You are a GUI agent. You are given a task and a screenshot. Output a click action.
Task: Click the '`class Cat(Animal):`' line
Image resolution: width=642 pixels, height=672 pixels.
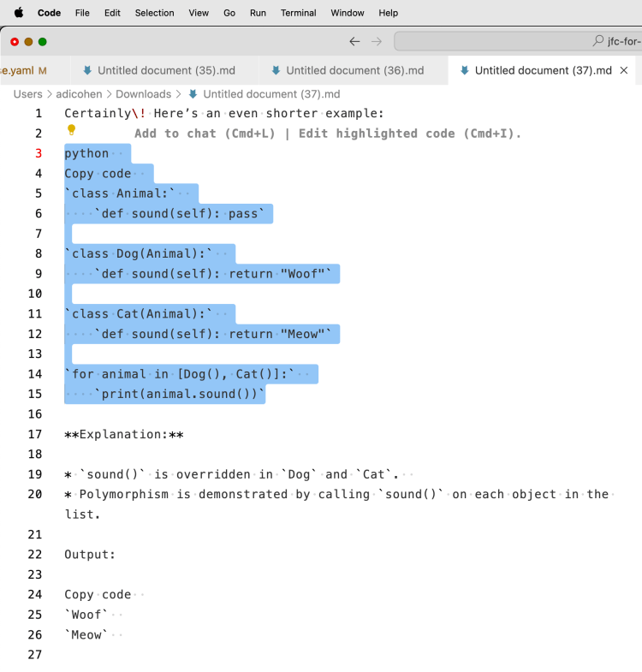click(x=139, y=314)
